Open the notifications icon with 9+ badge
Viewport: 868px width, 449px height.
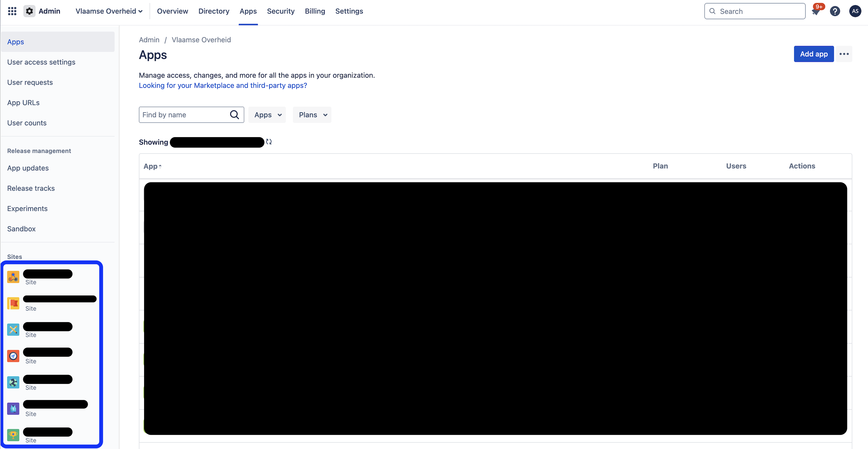click(x=816, y=11)
